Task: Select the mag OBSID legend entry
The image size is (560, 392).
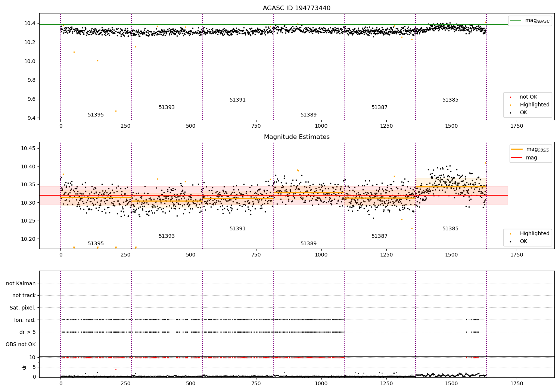Action: [531, 149]
